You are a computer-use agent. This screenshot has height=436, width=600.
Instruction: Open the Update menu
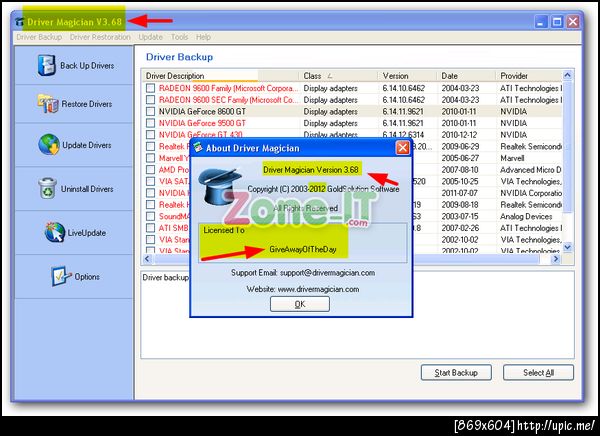(151, 37)
